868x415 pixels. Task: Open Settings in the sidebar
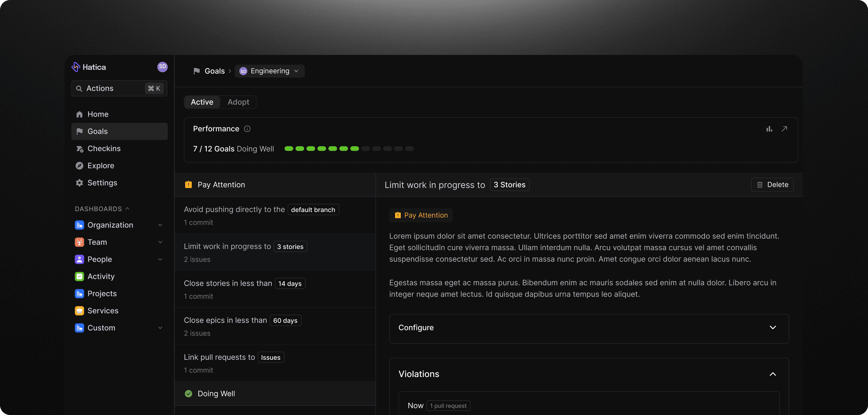coord(102,183)
